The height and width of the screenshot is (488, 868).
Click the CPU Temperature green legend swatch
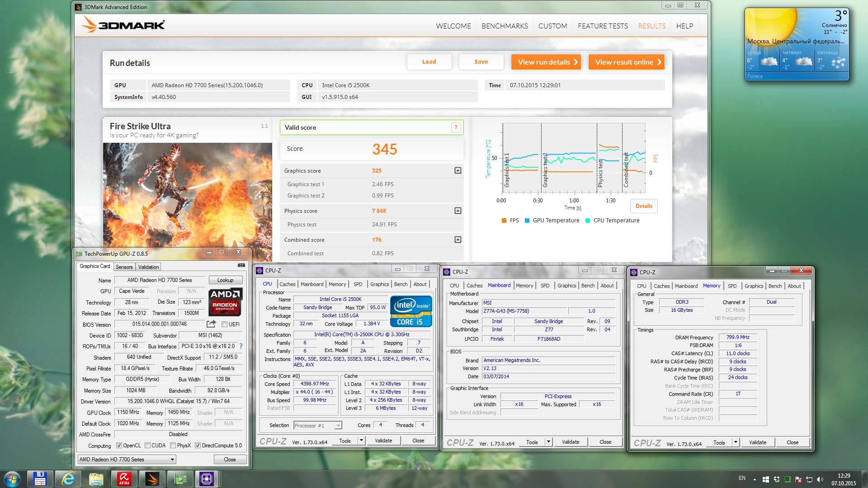(588, 221)
